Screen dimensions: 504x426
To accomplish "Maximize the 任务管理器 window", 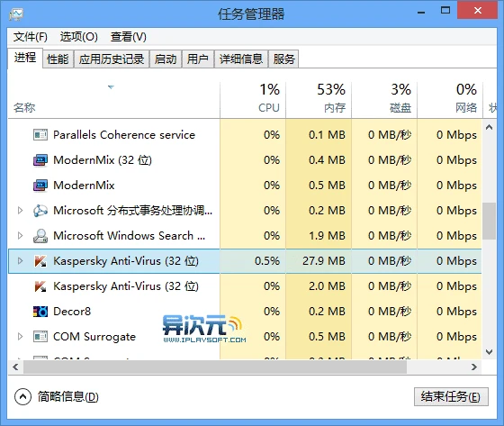I will coord(445,11).
